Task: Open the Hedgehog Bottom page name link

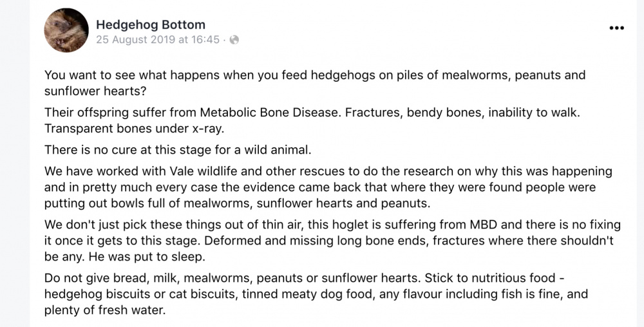Action: 151,24
